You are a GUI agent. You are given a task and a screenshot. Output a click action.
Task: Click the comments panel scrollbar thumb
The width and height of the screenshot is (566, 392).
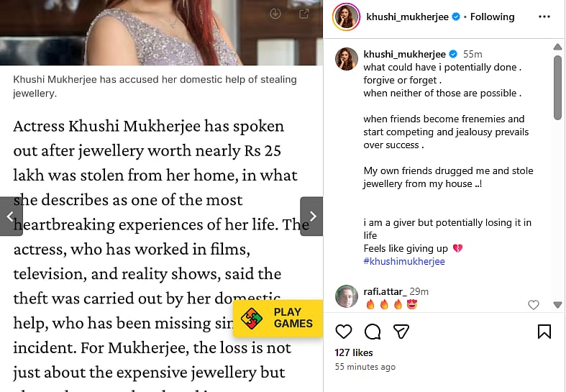(x=557, y=86)
